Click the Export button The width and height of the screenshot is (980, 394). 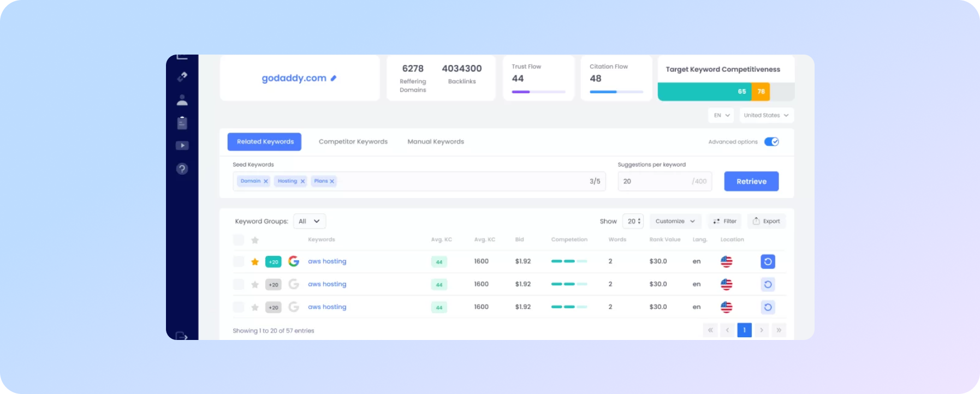point(766,221)
